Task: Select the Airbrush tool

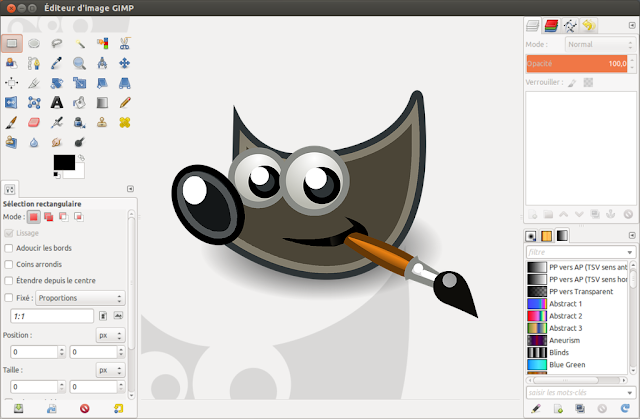Action: pos(57,122)
